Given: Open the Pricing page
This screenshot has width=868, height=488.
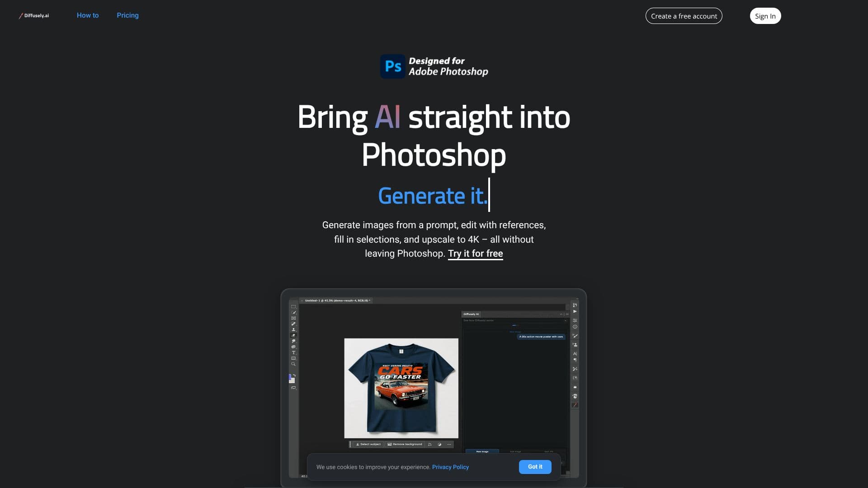Looking at the screenshot, I should (127, 15).
